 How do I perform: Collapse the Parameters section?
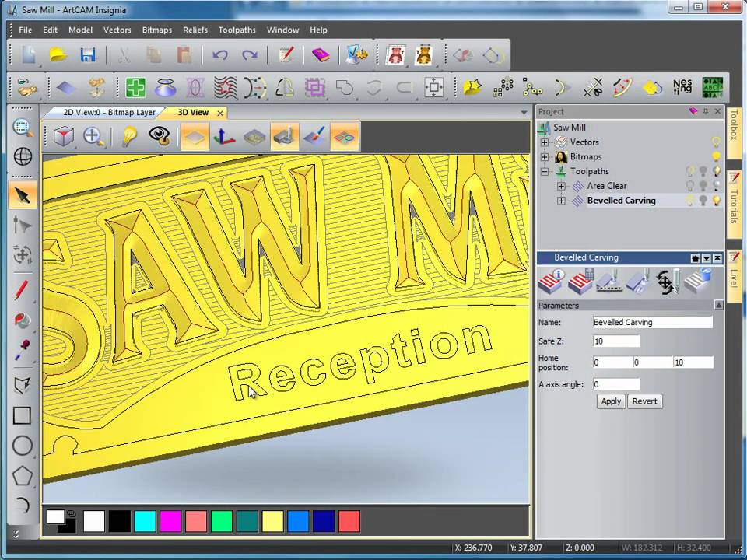(718, 305)
